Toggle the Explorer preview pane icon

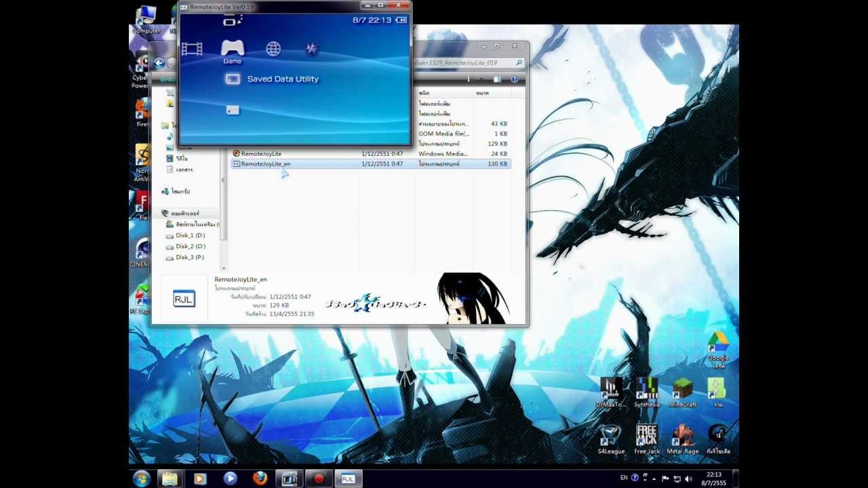pyautogui.click(x=497, y=79)
